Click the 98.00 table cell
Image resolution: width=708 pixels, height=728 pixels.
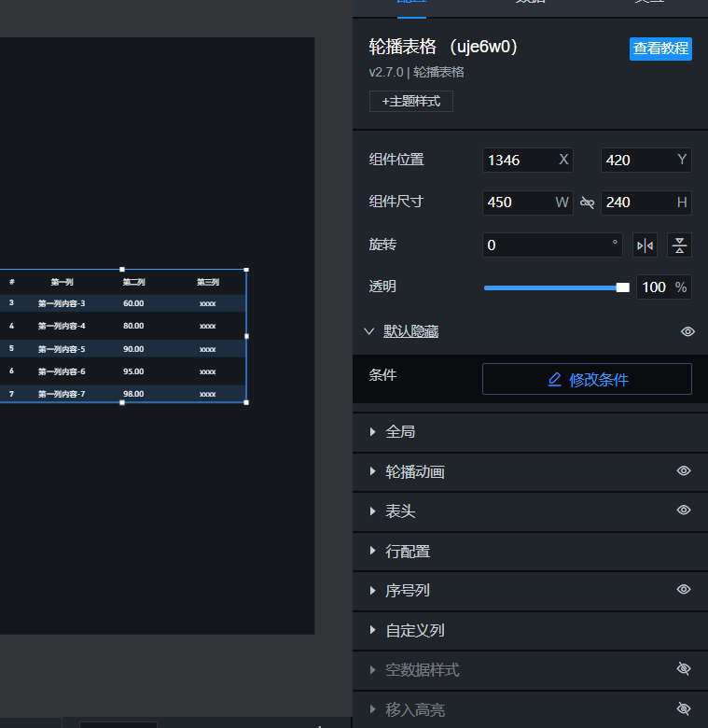point(133,394)
